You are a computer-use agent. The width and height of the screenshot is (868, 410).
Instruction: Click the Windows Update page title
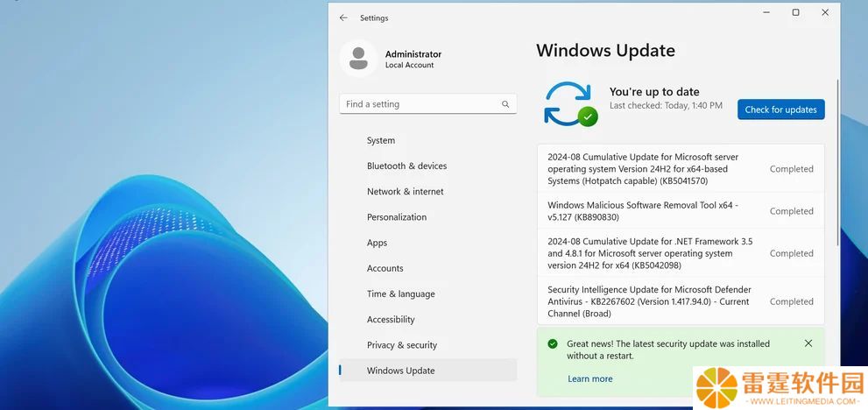605,51
